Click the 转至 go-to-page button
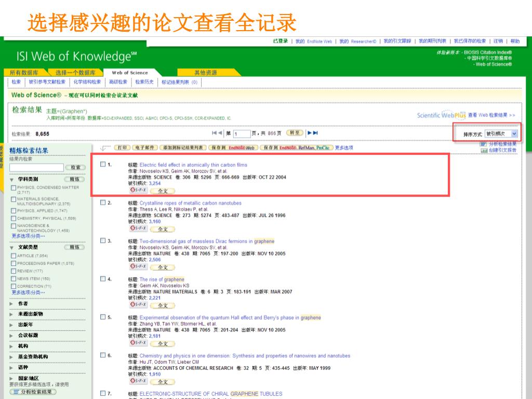The height and width of the screenshot is (399, 532). coord(295,133)
